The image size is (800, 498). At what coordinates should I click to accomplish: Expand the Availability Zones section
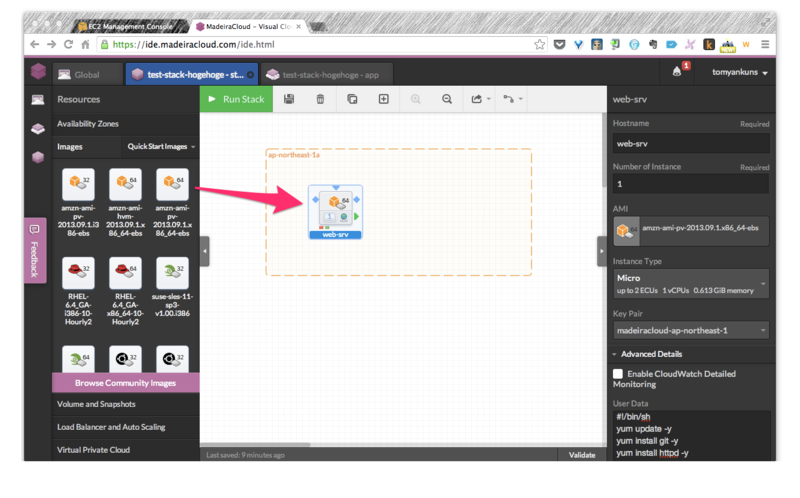pyautogui.click(x=126, y=123)
